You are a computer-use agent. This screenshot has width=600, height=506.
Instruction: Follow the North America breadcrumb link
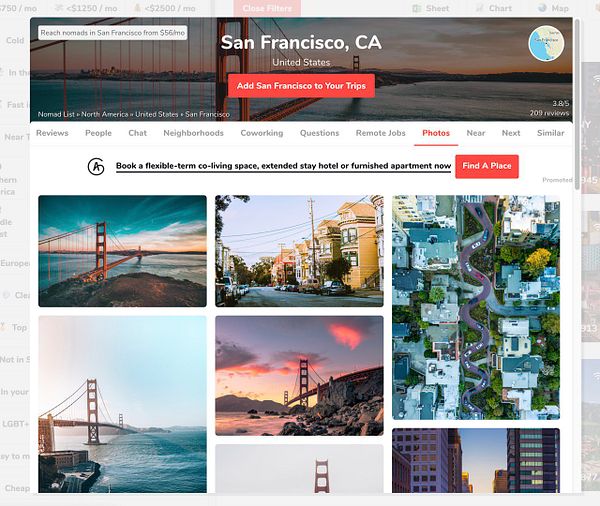104,114
